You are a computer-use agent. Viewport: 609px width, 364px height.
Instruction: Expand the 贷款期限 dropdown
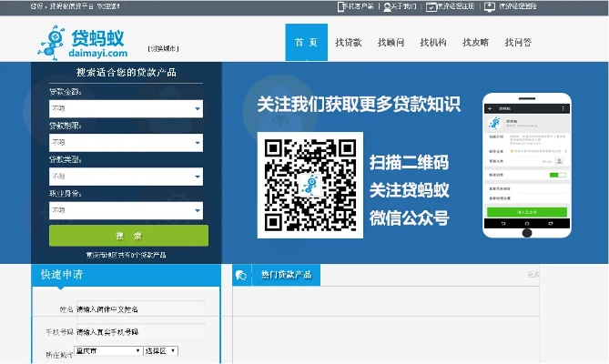tap(126, 143)
